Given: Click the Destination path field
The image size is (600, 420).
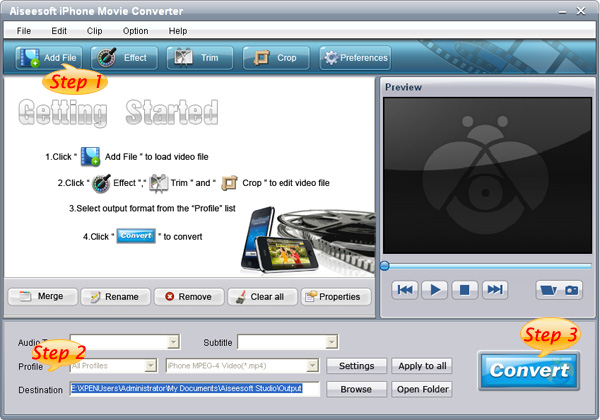Looking at the screenshot, I should [x=194, y=389].
